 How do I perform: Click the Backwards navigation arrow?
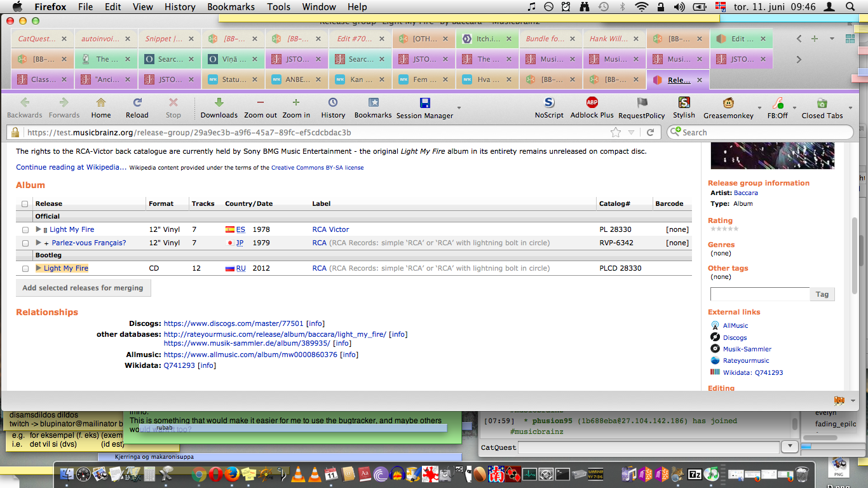(25, 102)
